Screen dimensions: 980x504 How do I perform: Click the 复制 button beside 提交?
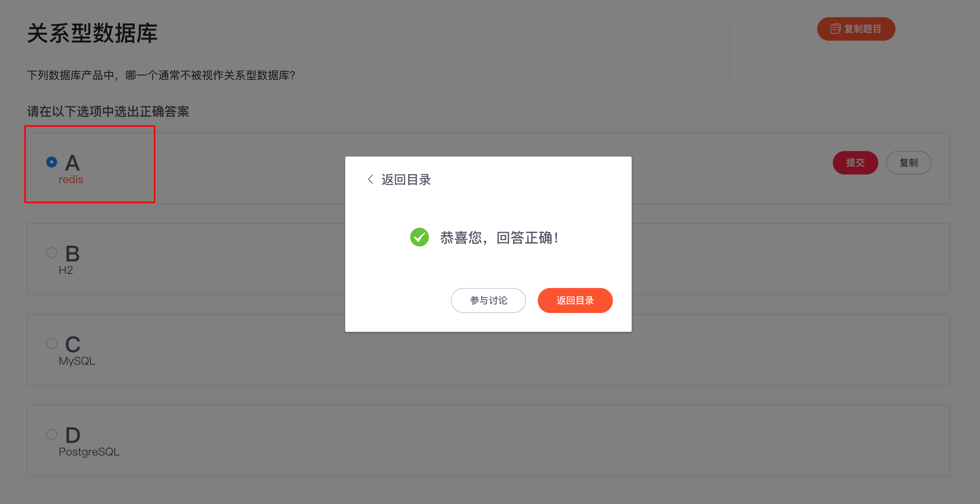click(908, 163)
